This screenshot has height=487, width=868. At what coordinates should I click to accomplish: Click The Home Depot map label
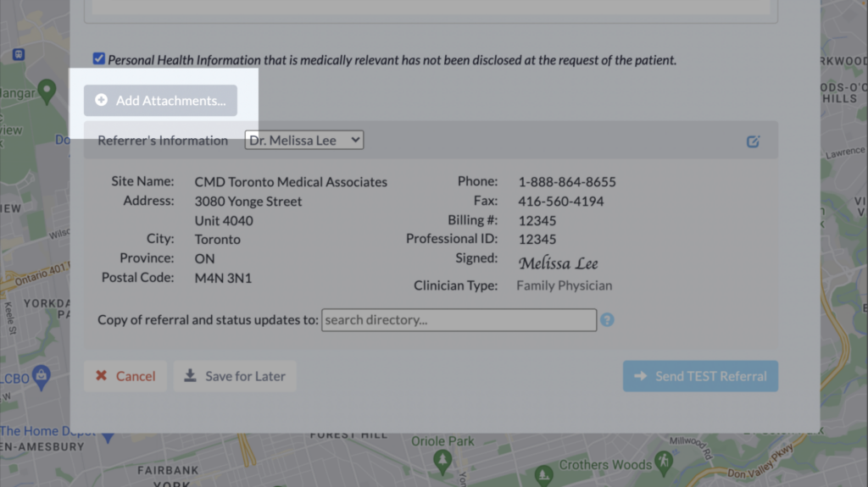36,431
